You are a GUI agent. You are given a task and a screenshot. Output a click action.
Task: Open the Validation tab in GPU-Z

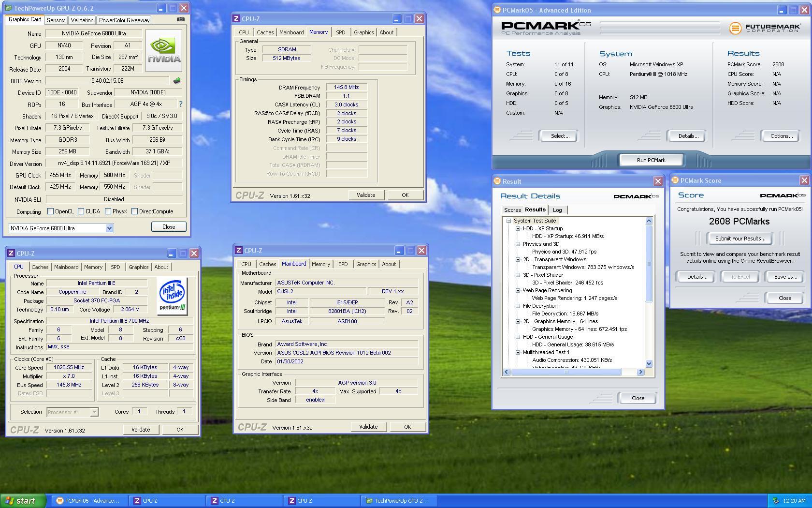coord(82,20)
